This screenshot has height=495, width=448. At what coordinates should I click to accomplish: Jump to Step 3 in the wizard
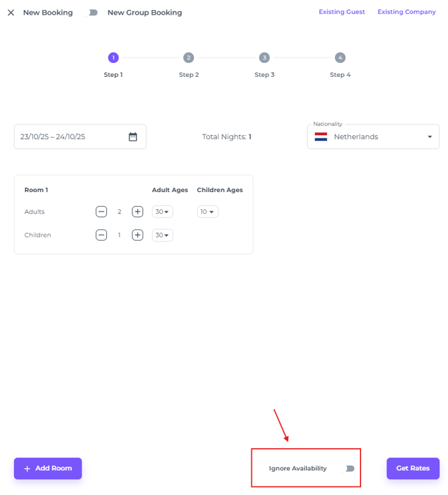(264, 58)
